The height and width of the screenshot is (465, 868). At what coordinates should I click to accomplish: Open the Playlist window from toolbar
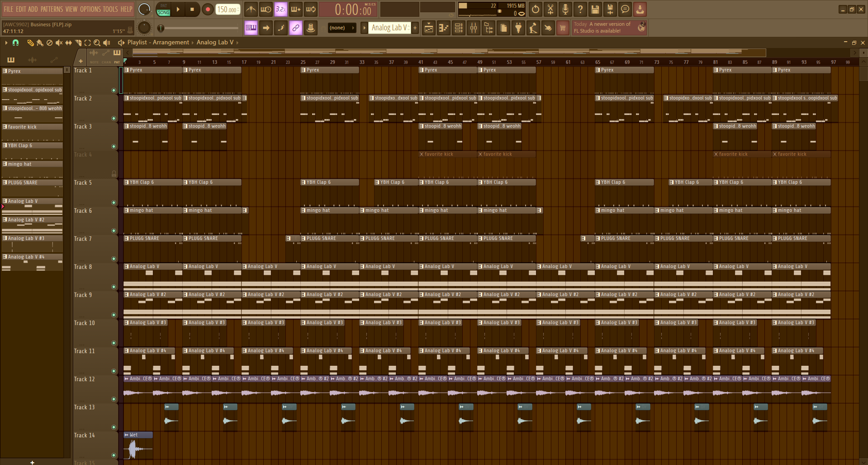pos(429,28)
